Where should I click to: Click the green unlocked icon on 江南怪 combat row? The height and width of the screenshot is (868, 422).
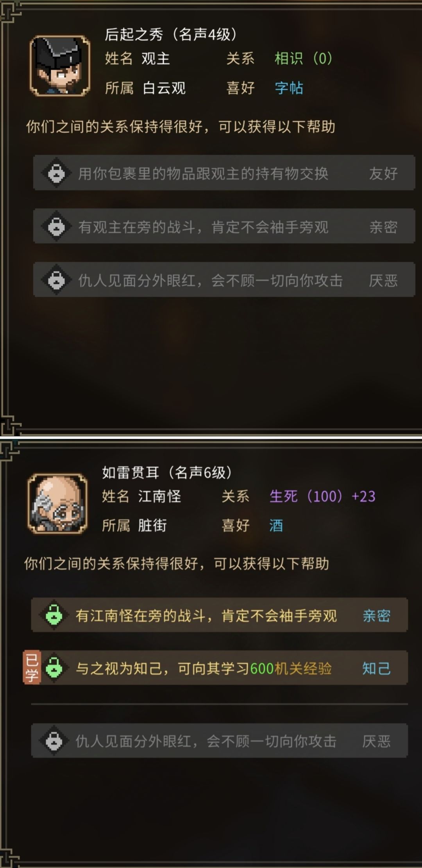pos(54,615)
